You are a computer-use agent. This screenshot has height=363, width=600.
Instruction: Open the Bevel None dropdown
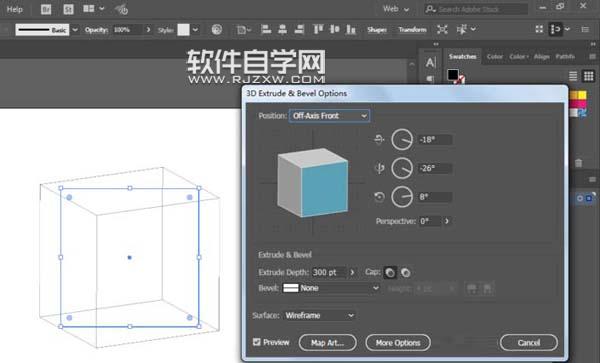coord(331,288)
